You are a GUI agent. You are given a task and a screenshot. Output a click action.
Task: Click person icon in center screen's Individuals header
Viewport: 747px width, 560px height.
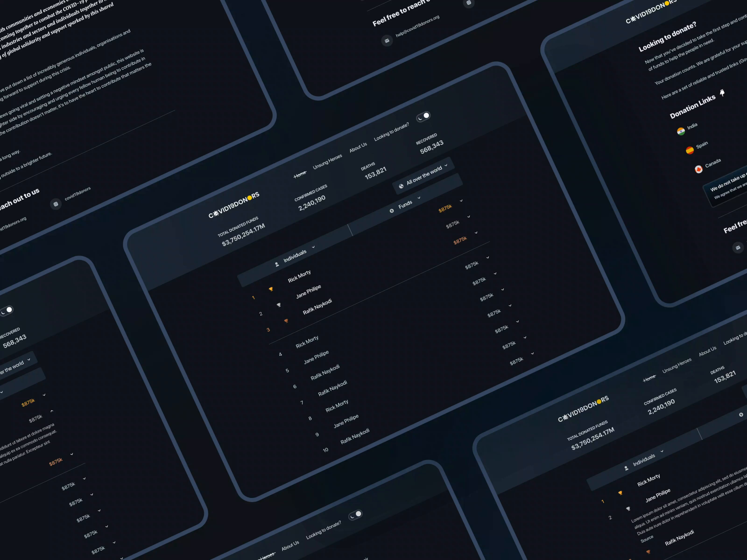pos(277,264)
